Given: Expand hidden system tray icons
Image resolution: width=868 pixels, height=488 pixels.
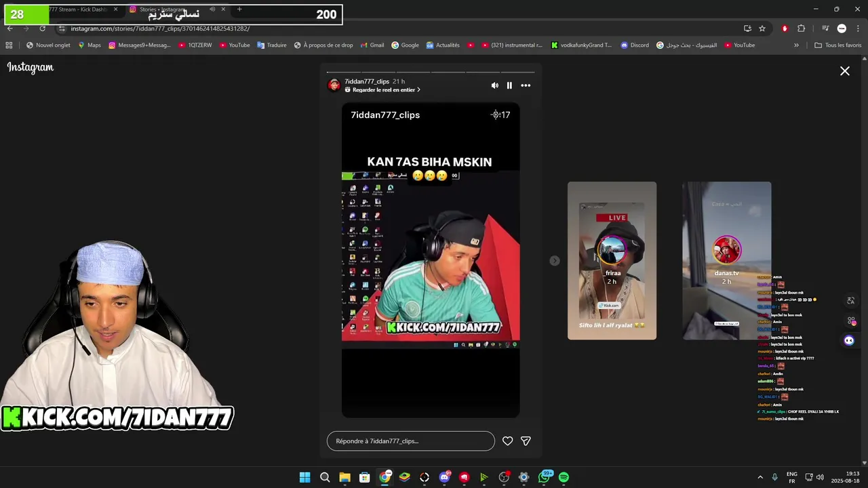Looking at the screenshot, I should tap(760, 477).
